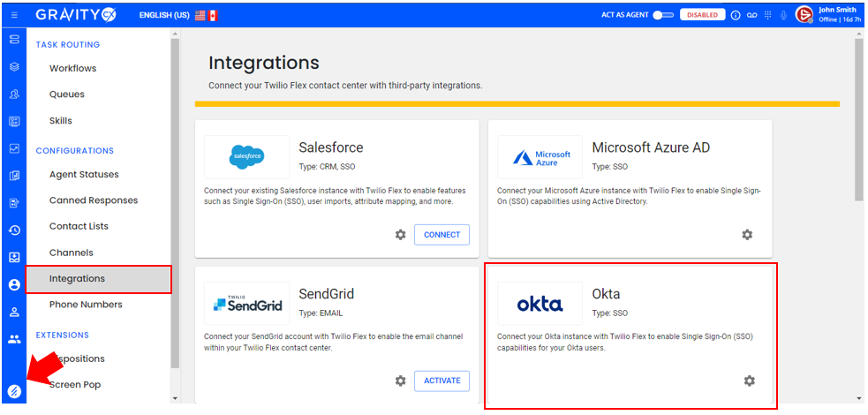Open the history clock icon in sidebar
The height and width of the screenshot is (415, 868).
coord(14,230)
